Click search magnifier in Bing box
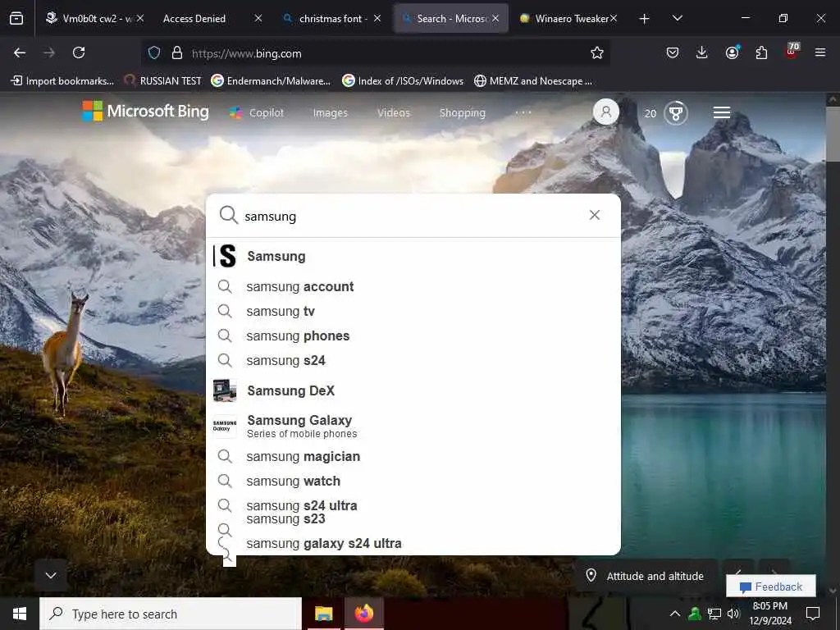This screenshot has width=840, height=630. coord(228,215)
